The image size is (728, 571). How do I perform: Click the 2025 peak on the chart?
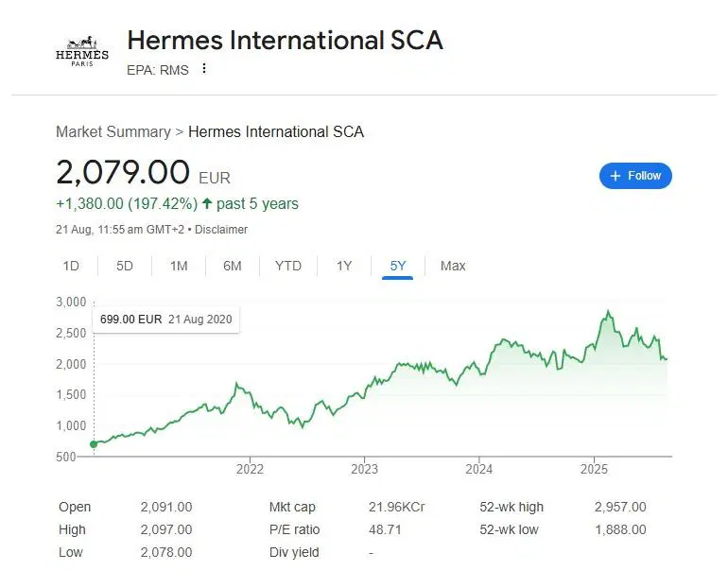tap(609, 312)
